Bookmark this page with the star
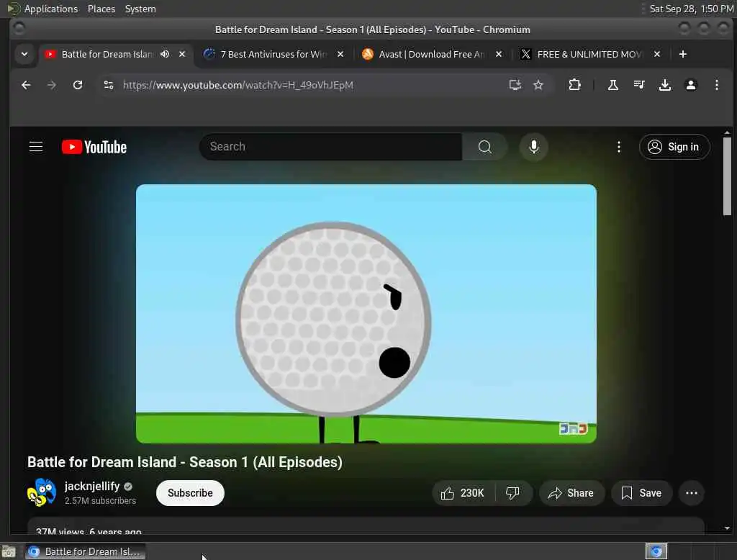This screenshot has width=737, height=560. pos(538,85)
